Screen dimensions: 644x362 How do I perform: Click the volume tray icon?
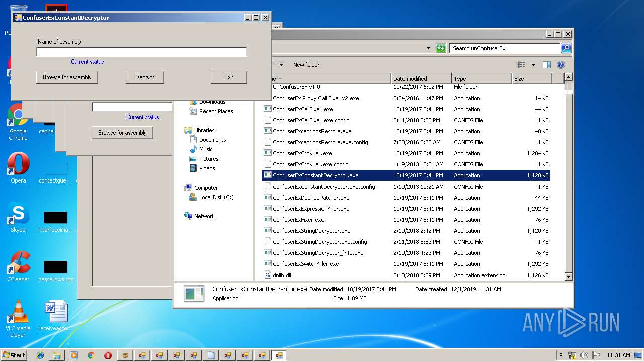pyautogui.click(x=584, y=355)
